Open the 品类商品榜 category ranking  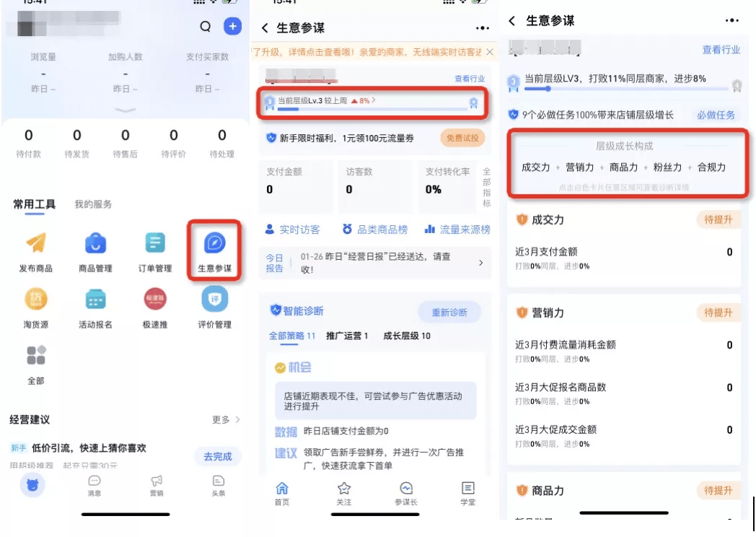[x=376, y=231]
